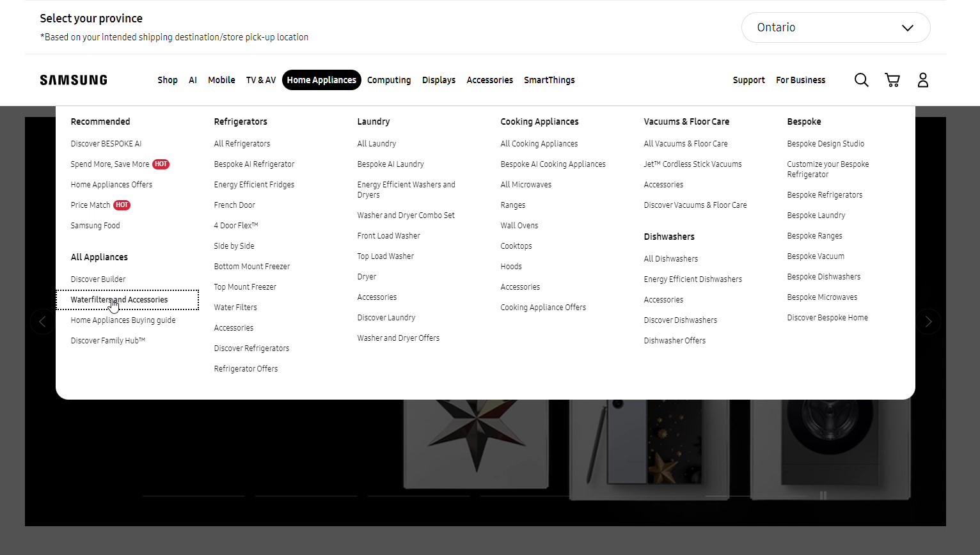This screenshot has width=980, height=555.
Task: Click the Price Match link
Action: (x=91, y=205)
